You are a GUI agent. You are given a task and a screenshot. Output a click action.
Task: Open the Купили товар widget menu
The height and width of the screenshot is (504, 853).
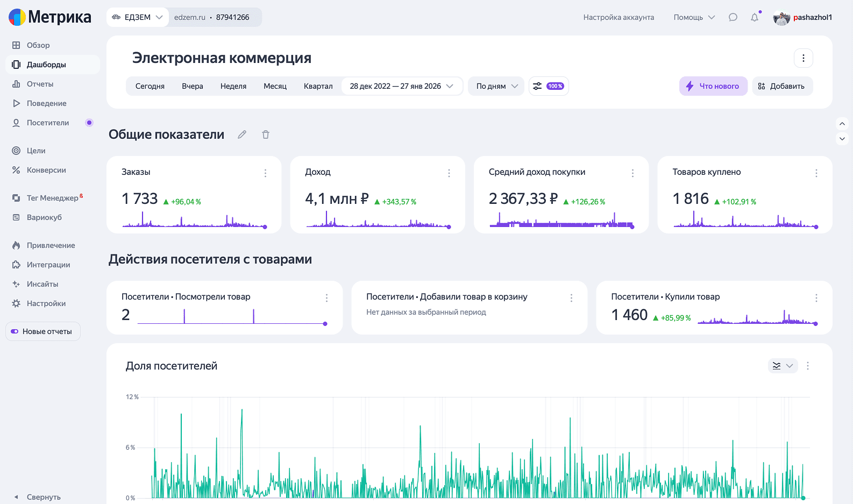[x=816, y=298]
